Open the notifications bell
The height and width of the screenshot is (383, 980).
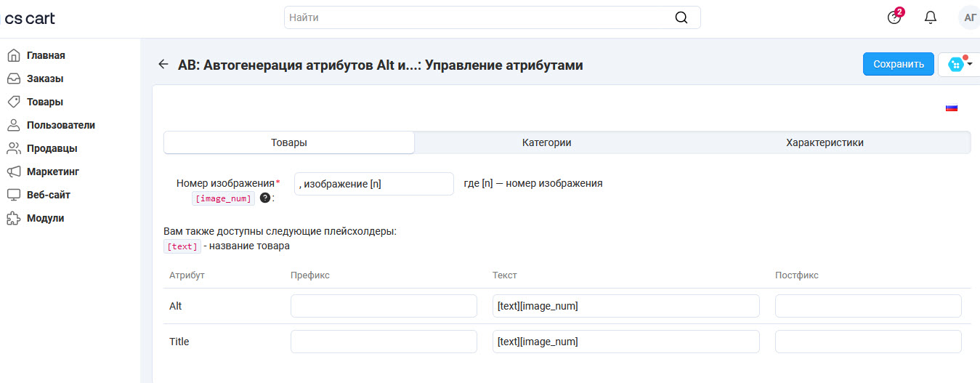pos(931,17)
